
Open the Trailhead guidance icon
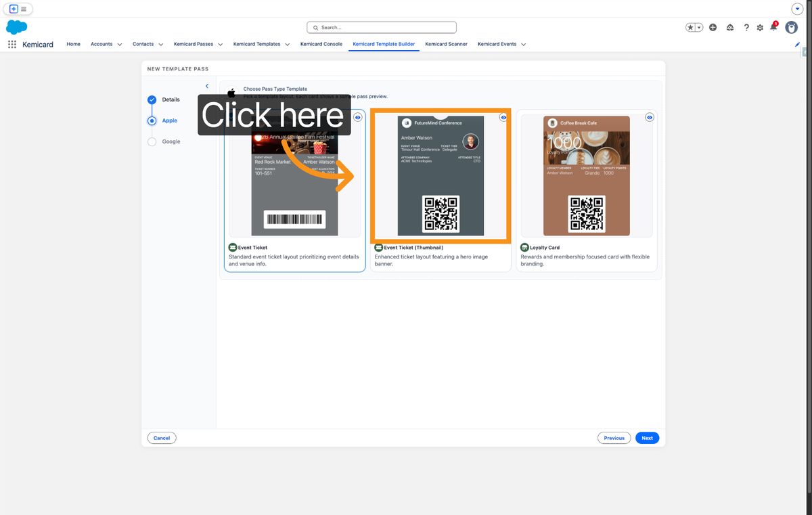pos(730,27)
